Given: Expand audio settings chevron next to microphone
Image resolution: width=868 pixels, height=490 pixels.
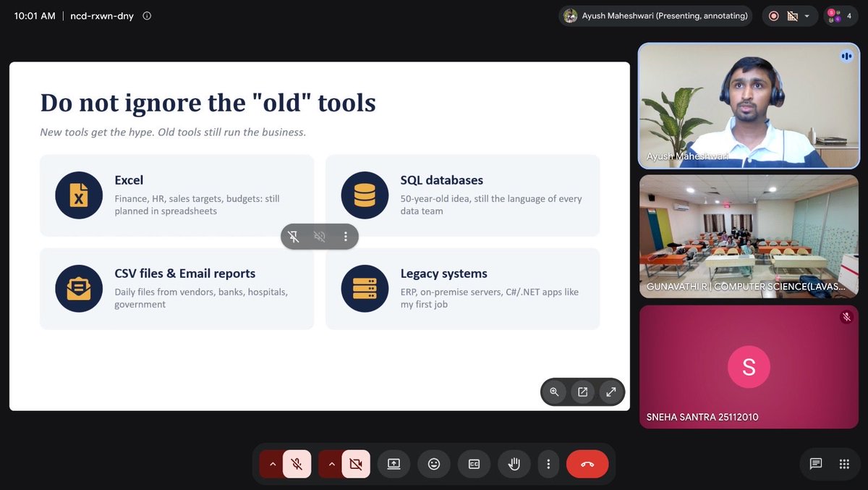Looking at the screenshot, I should point(273,464).
